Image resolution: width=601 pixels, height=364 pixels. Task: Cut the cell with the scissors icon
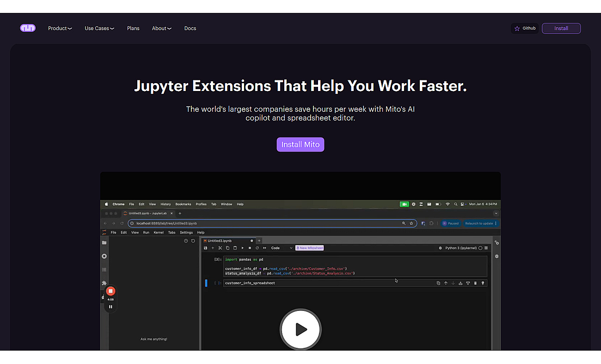220,248
